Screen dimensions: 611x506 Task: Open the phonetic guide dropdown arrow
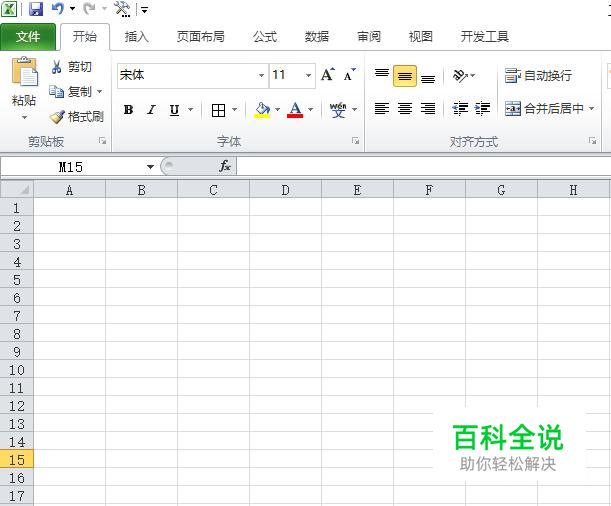[x=354, y=109]
